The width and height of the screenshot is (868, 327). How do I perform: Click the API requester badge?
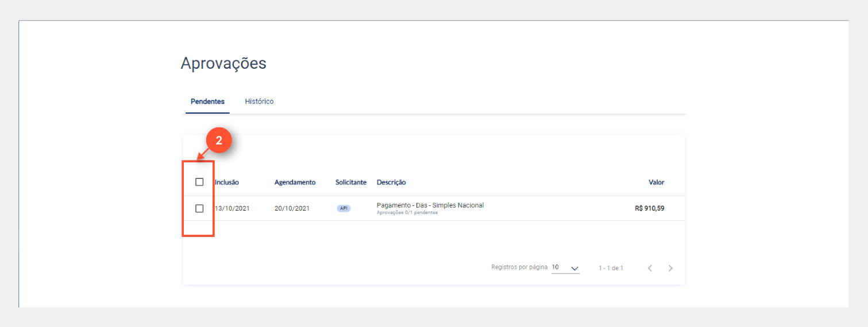pos(344,208)
